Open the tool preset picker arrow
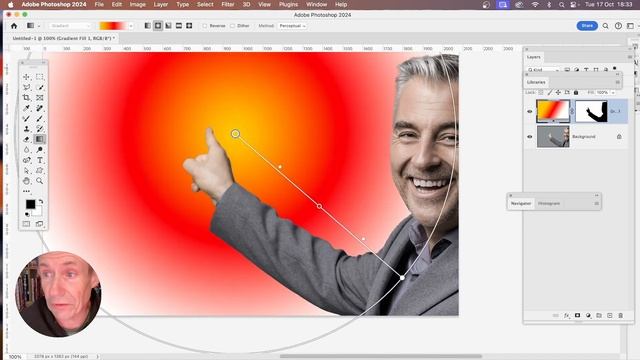The image size is (640, 360). (x=39, y=26)
